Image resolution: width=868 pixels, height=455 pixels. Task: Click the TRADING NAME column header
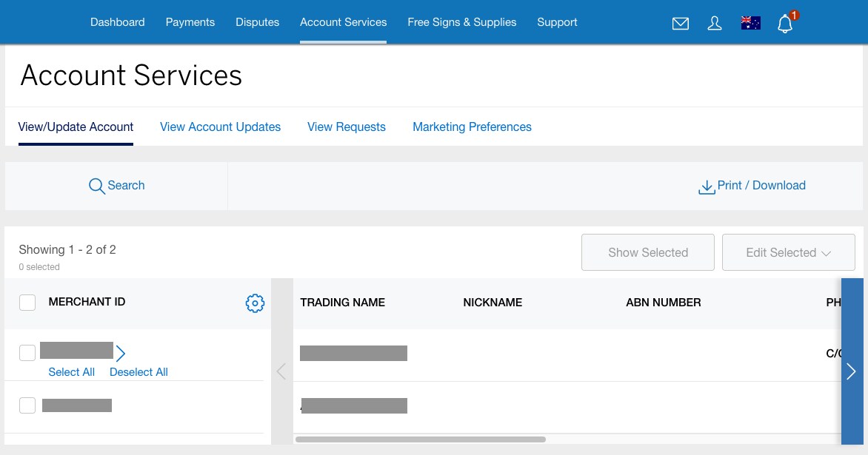(x=343, y=303)
